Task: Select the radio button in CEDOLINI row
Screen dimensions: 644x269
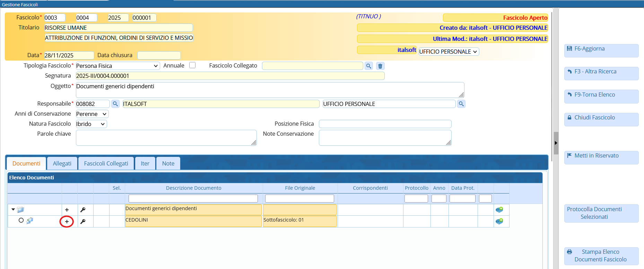Action: pos(21,221)
